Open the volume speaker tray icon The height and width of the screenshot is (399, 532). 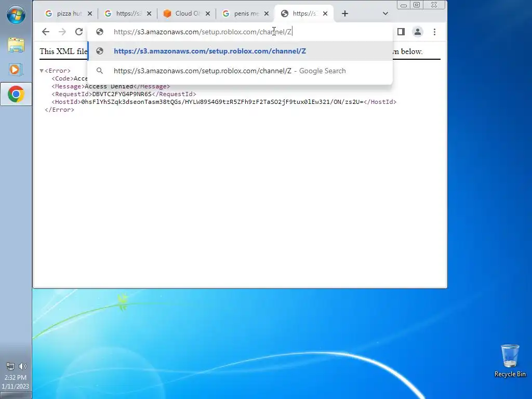(x=22, y=366)
